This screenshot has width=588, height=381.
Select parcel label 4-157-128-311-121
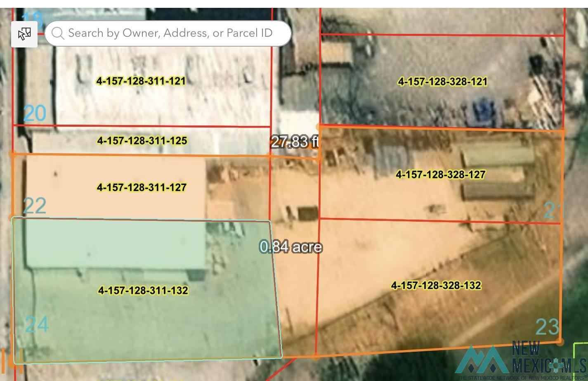pos(141,81)
